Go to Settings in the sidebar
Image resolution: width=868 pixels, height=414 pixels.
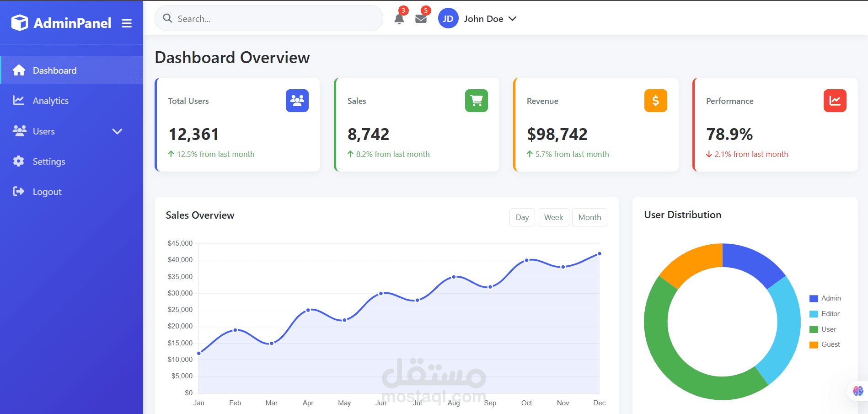[x=71, y=161]
